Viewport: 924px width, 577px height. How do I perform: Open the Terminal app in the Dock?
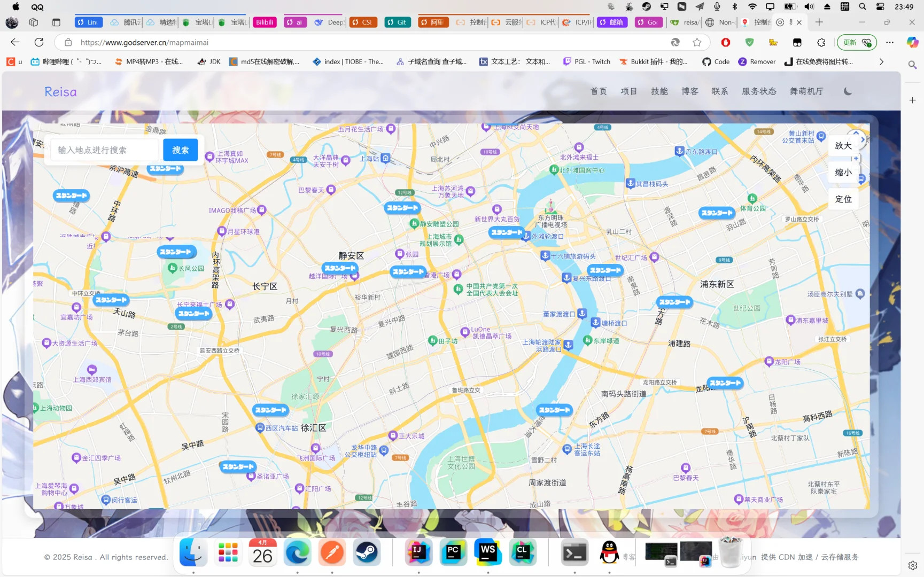click(x=574, y=552)
